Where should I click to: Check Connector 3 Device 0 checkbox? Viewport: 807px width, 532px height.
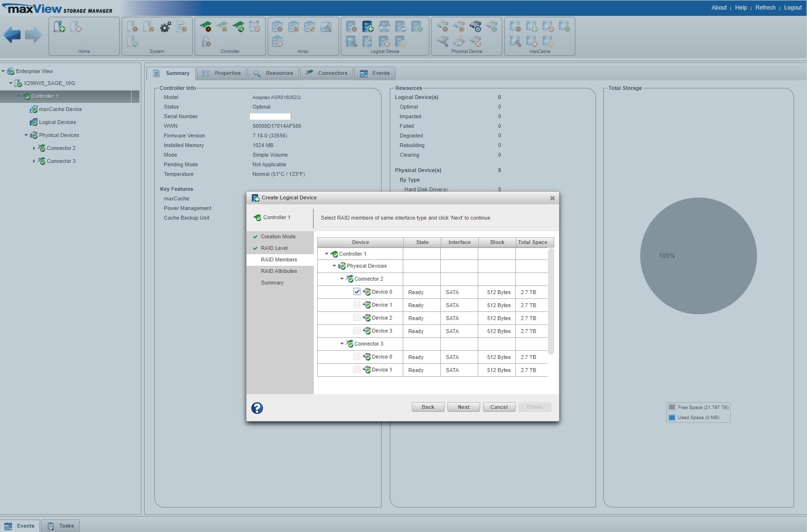pyautogui.click(x=357, y=357)
